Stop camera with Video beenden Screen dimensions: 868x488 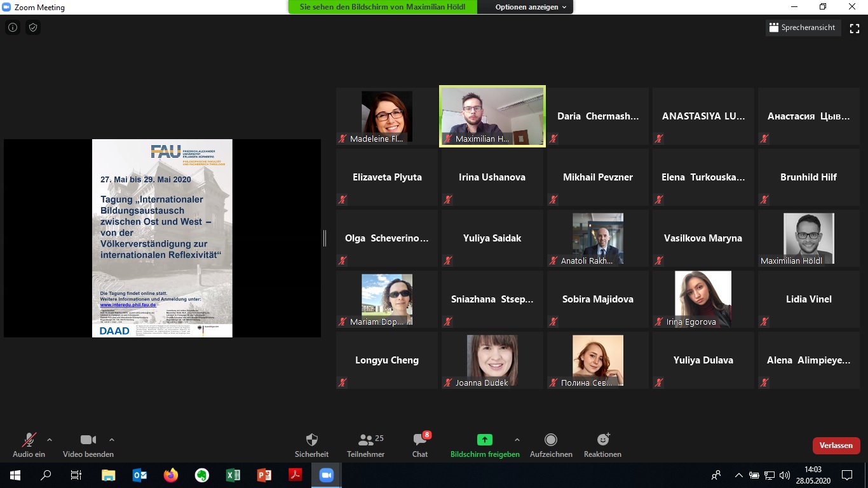click(x=88, y=445)
